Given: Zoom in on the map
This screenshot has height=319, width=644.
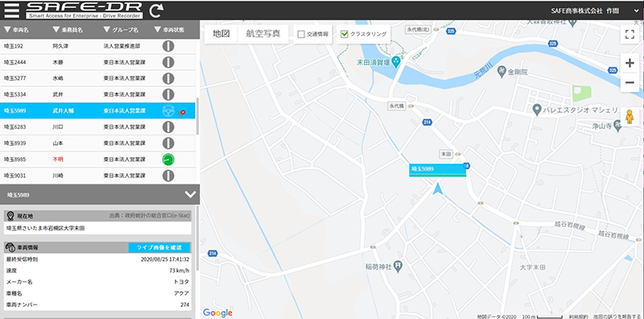Looking at the screenshot, I should pyautogui.click(x=630, y=64).
